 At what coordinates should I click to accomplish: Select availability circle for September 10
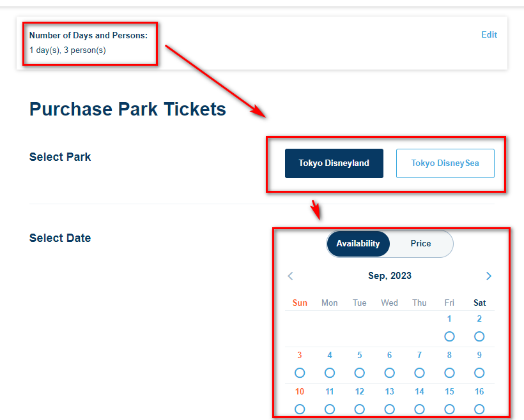[300, 409]
